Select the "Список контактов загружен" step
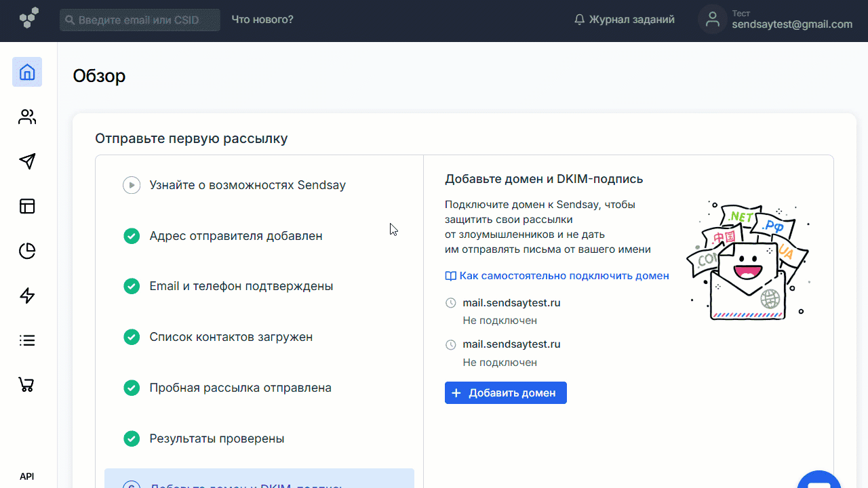The image size is (868, 488). coord(231,337)
